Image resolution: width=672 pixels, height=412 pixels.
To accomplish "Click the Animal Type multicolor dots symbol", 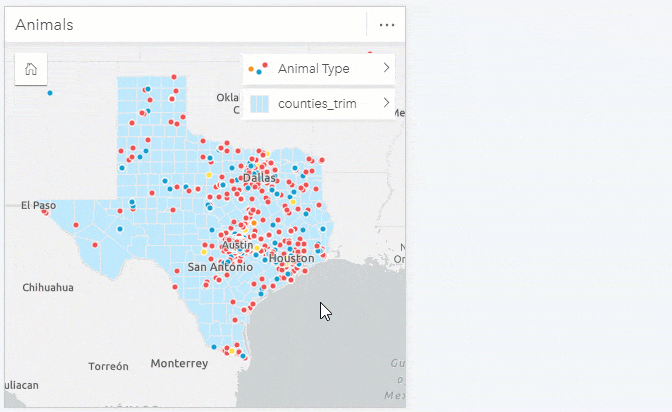I will click(x=259, y=69).
